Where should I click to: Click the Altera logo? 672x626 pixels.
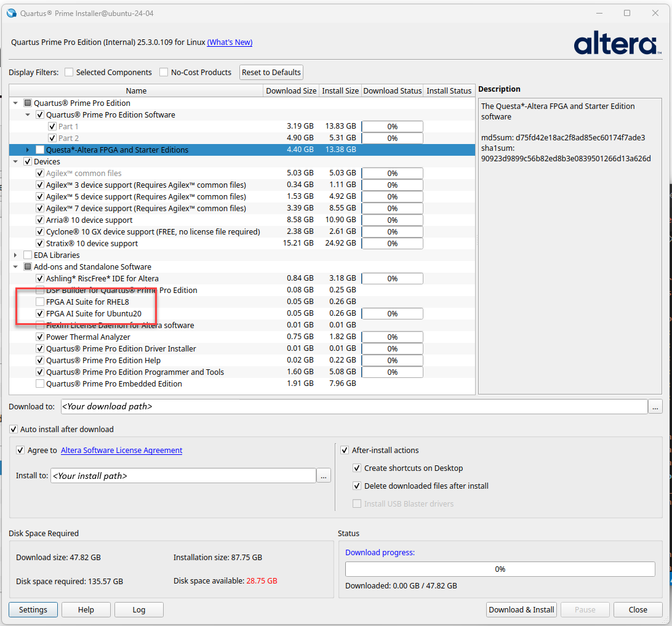(617, 42)
